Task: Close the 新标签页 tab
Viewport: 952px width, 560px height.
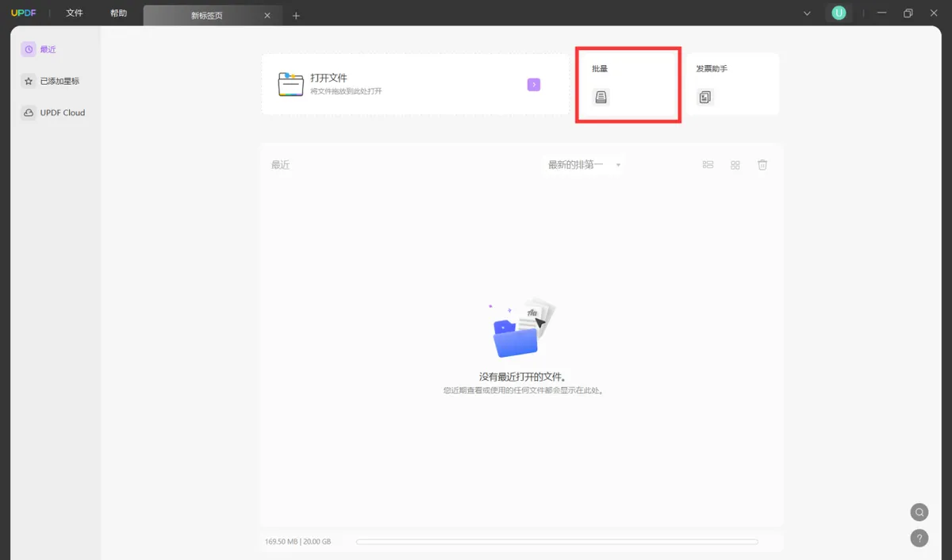Action: [267, 15]
